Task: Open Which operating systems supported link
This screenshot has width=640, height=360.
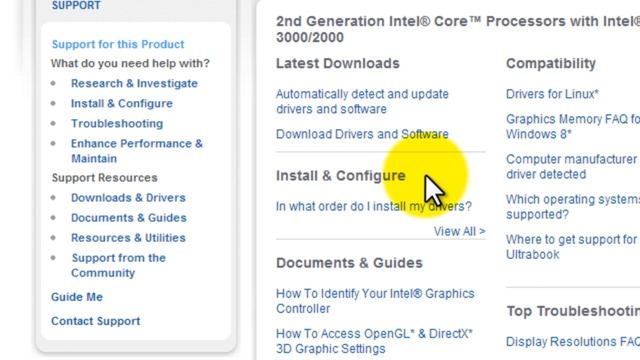Action: click(573, 207)
